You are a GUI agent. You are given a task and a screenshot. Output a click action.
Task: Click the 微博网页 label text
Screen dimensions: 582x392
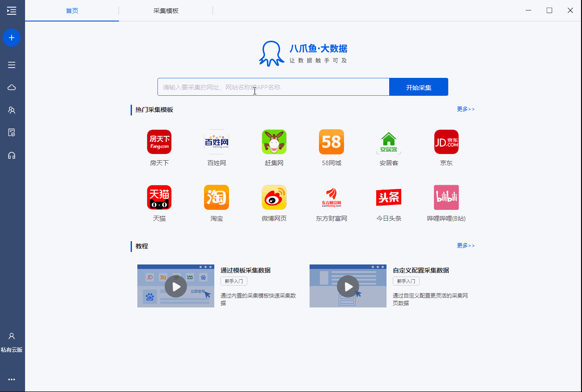(274, 219)
